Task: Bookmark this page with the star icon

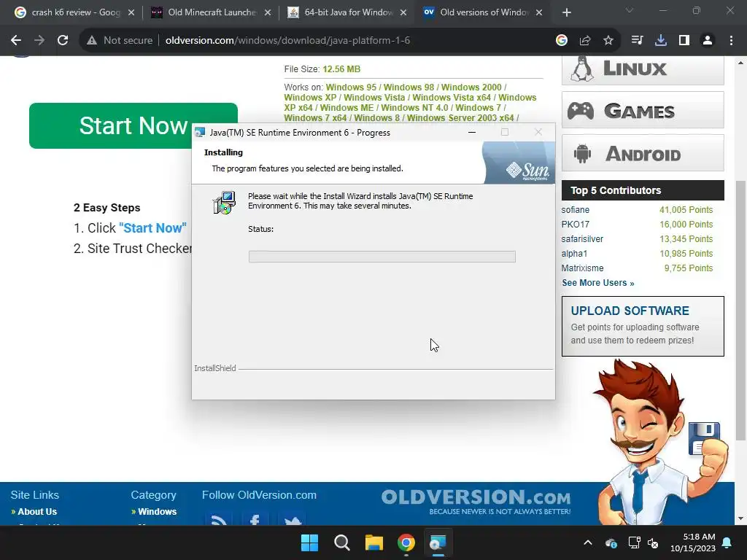Action: point(608,41)
